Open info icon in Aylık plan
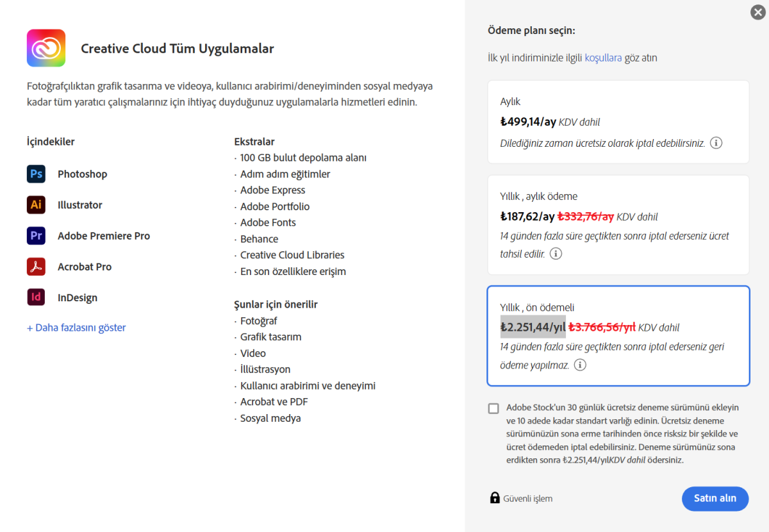Screen dimensions: 769x532 point(716,143)
